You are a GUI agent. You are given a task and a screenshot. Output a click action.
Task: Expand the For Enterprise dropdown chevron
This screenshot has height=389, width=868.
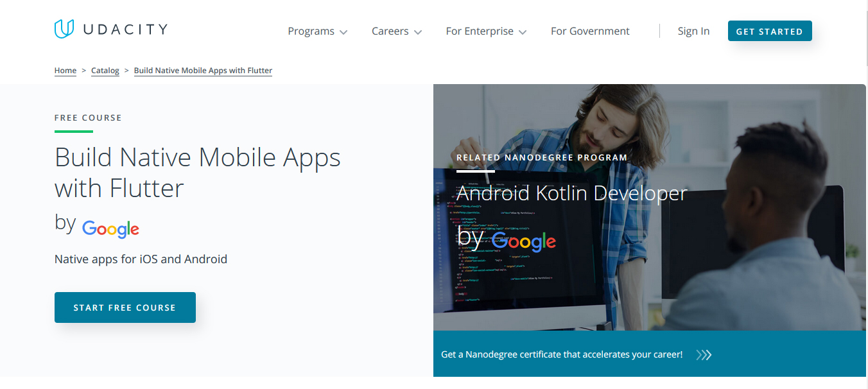523,32
